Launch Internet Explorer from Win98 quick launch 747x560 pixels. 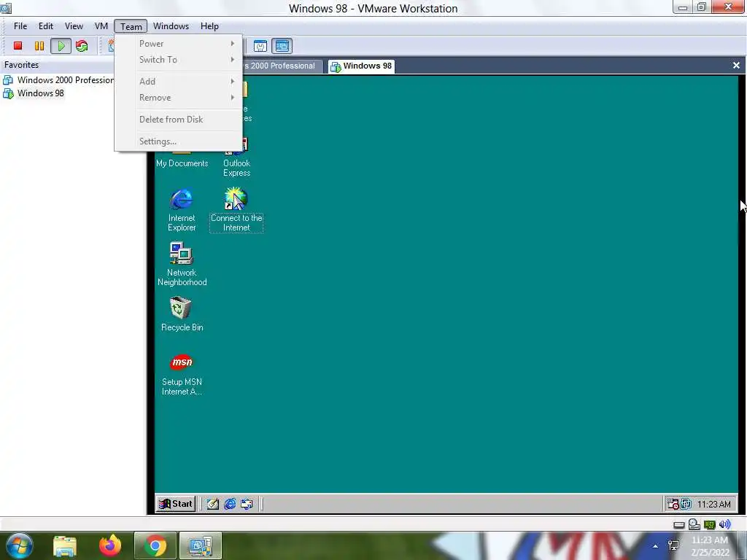230,504
